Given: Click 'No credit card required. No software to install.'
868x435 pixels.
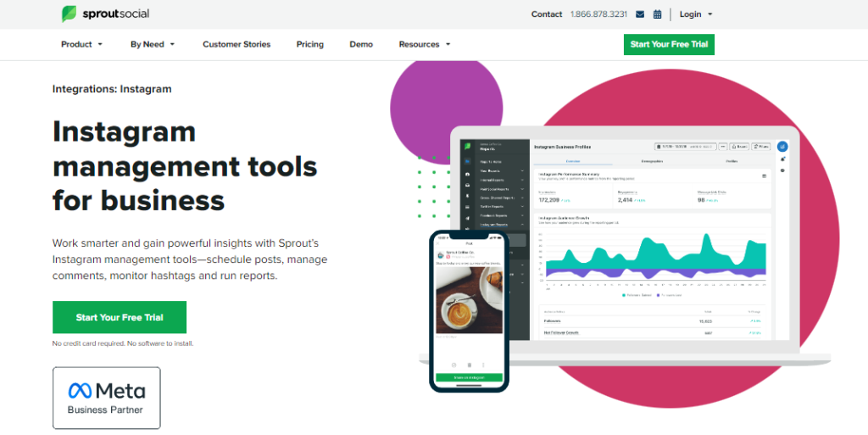Looking at the screenshot, I should (x=123, y=343).
